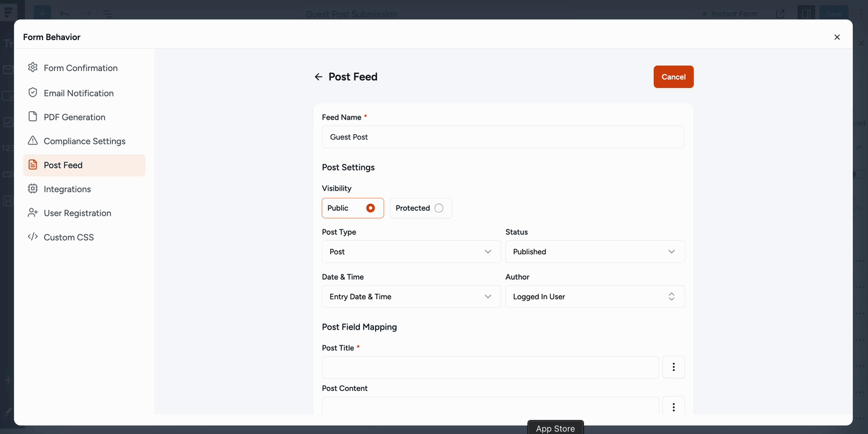The width and height of the screenshot is (868, 434).
Task: Select the Protected visibility option
Action: point(438,208)
